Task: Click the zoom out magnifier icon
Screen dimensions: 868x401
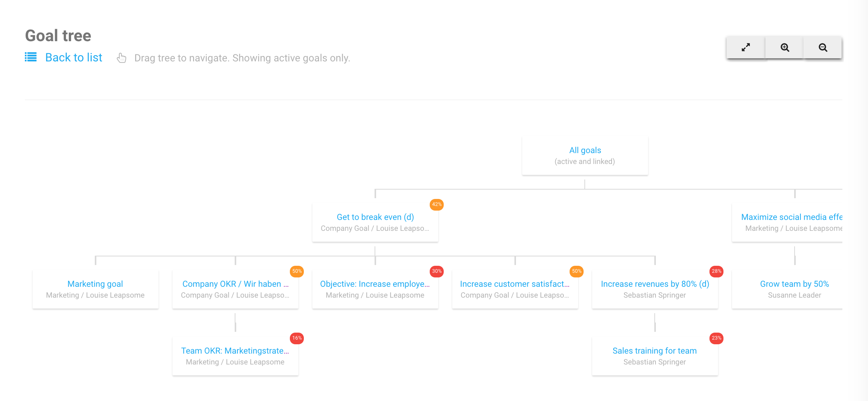Action: (823, 47)
